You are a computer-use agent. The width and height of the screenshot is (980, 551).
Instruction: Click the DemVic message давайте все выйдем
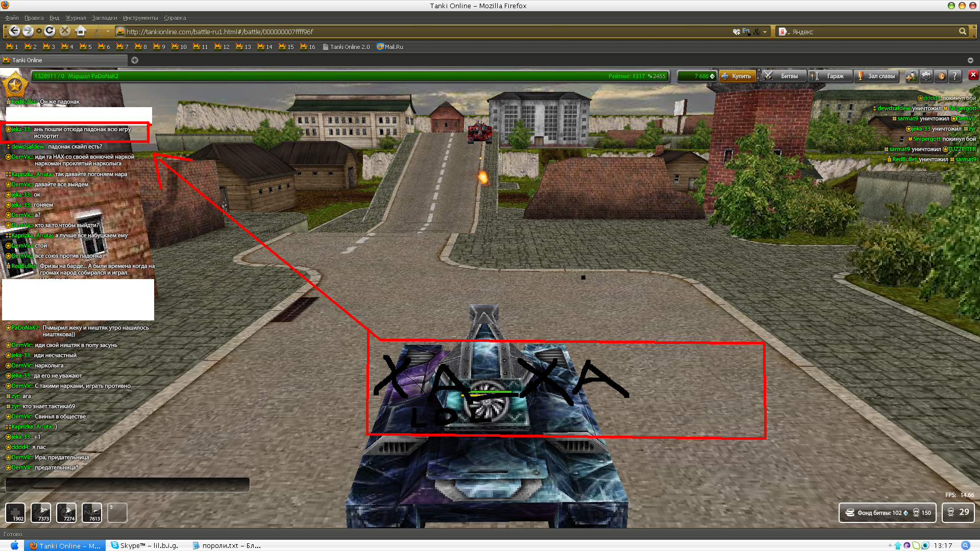click(46, 184)
